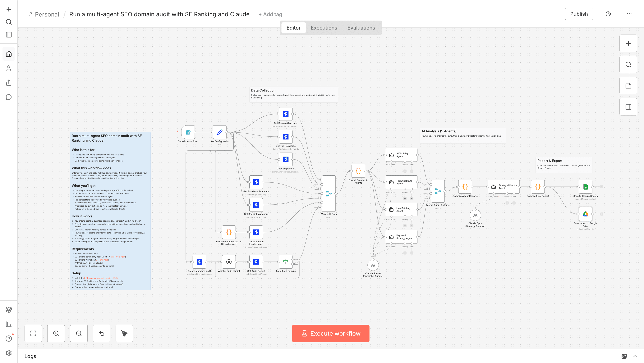Open the workflow history clock icon

pos(608,14)
